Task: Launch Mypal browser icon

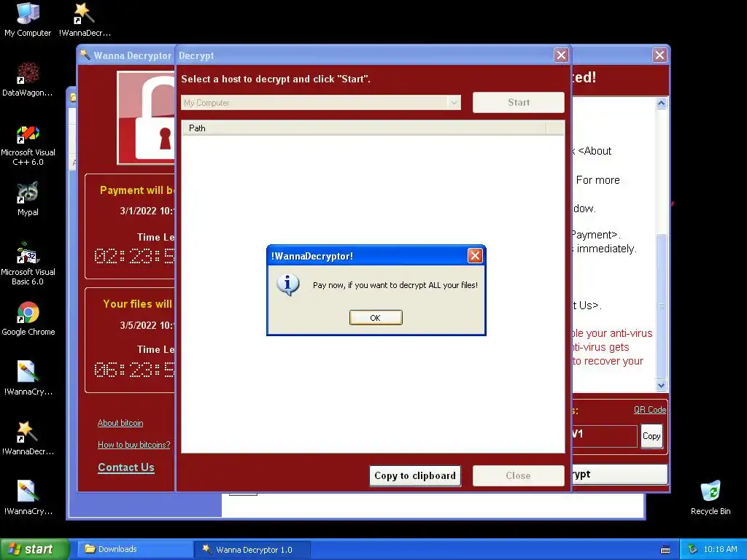Action: (28, 198)
